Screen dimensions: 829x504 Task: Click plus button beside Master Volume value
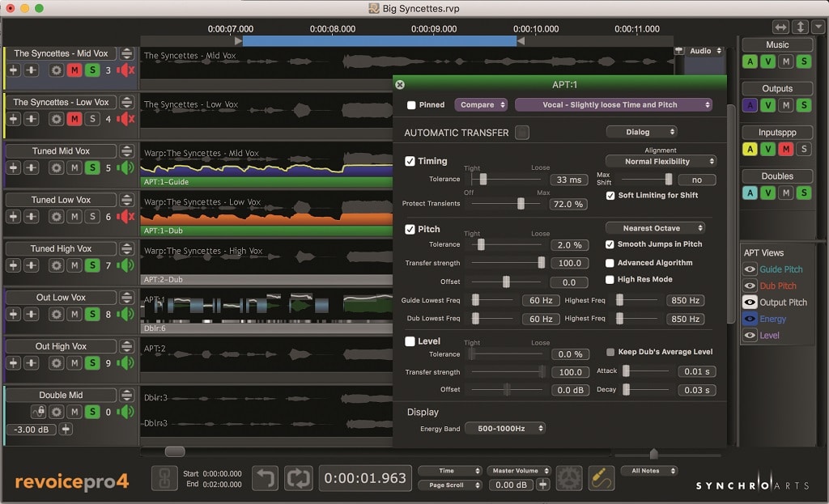543,485
